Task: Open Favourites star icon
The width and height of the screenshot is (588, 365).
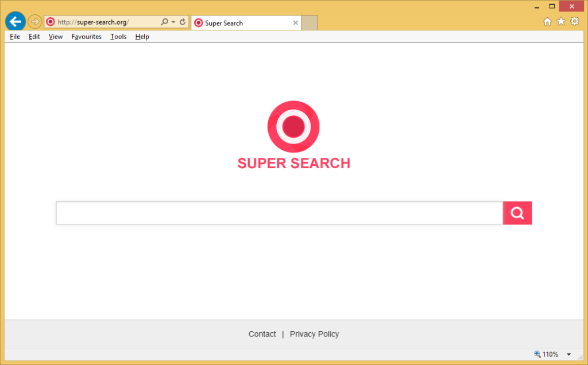Action: (x=561, y=22)
